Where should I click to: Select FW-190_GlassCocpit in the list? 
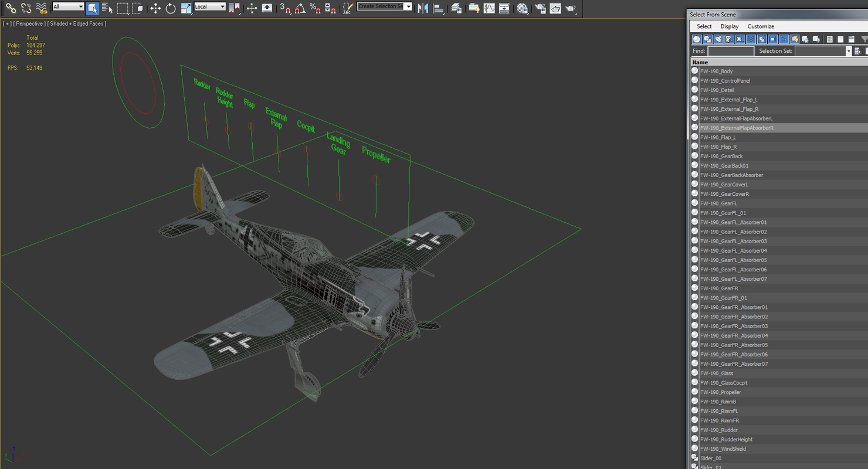click(779, 383)
